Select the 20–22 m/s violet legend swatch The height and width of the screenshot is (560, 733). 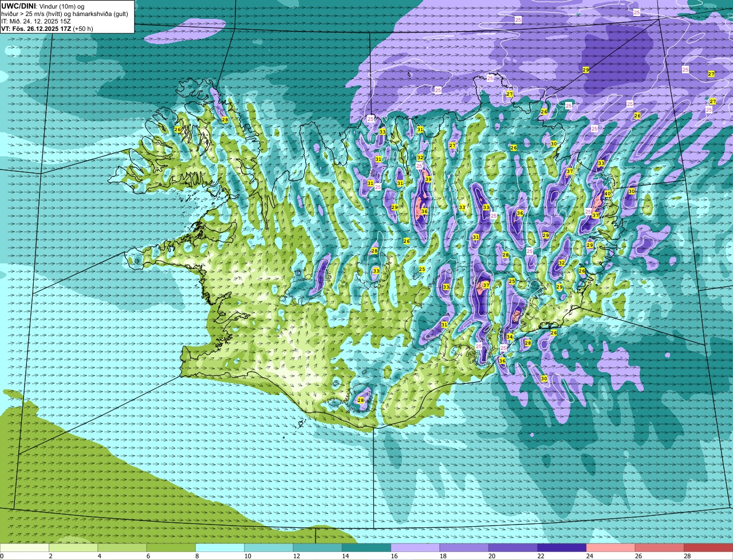tap(513, 548)
